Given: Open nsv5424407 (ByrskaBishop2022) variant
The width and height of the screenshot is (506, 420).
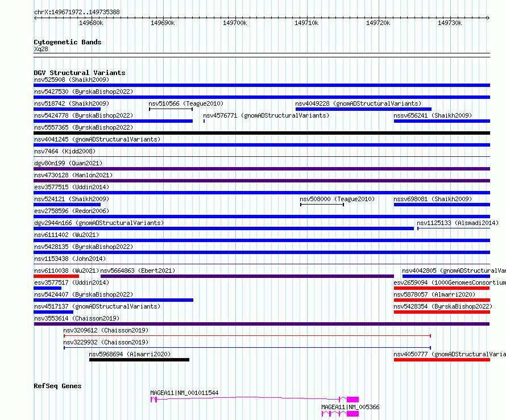Looking at the screenshot, I should click(84, 294).
